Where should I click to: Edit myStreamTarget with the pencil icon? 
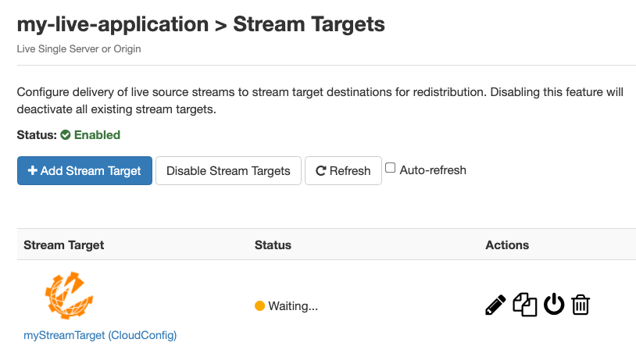point(495,305)
